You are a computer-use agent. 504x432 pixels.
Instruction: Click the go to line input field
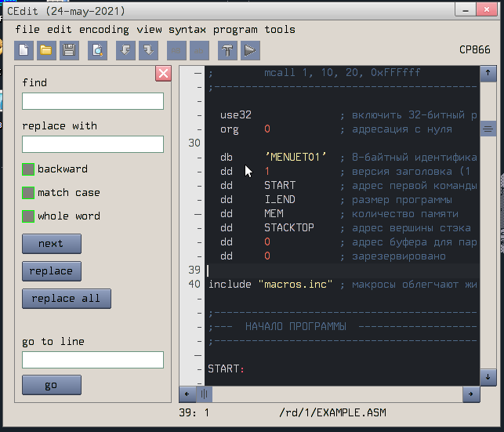[92, 360]
